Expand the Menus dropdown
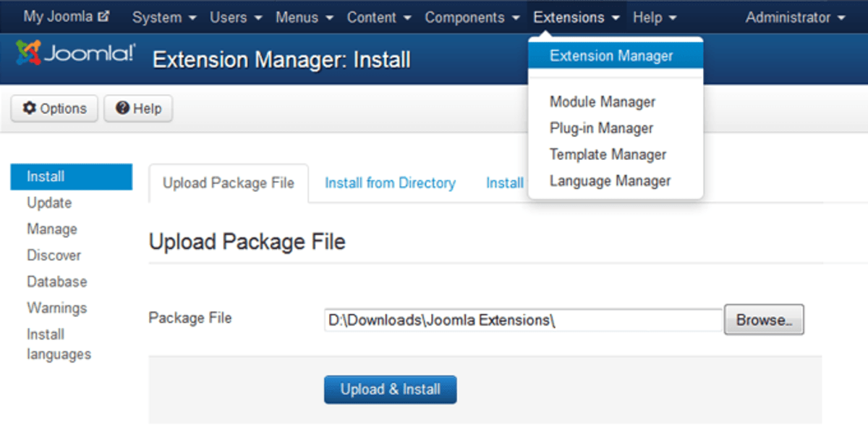Viewport: 868px width, 443px height. (x=305, y=17)
